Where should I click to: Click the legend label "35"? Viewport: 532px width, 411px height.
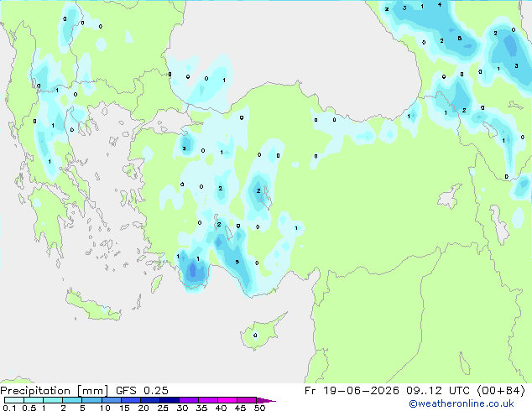202,408
